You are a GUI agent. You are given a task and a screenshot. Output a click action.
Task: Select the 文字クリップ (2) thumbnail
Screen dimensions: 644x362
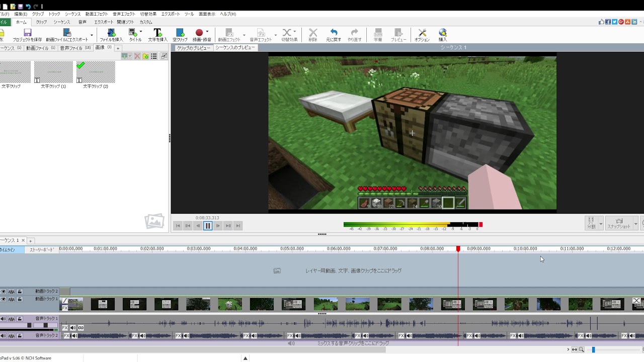click(x=96, y=72)
